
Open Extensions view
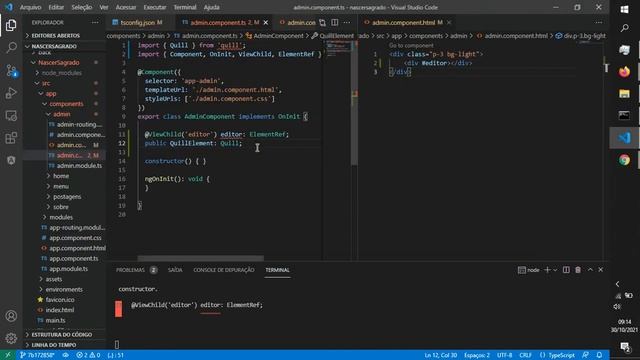point(11,138)
